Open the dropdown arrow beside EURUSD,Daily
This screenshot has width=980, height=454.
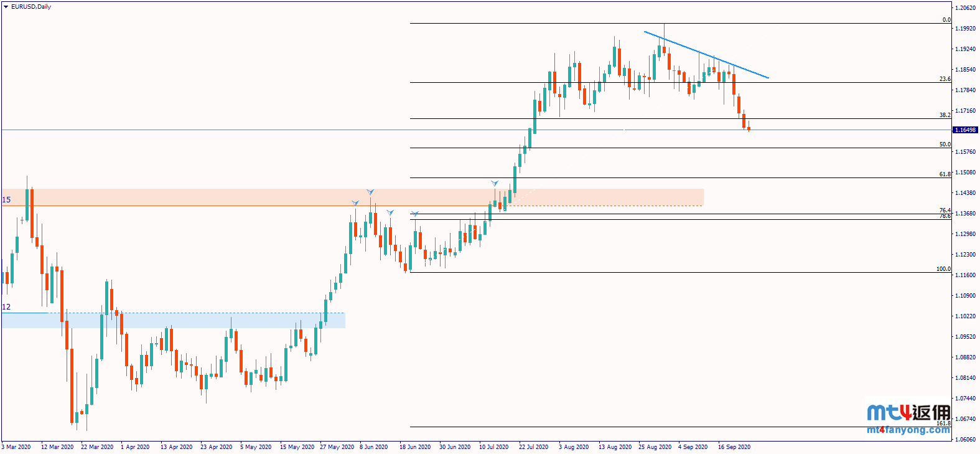click(x=6, y=7)
